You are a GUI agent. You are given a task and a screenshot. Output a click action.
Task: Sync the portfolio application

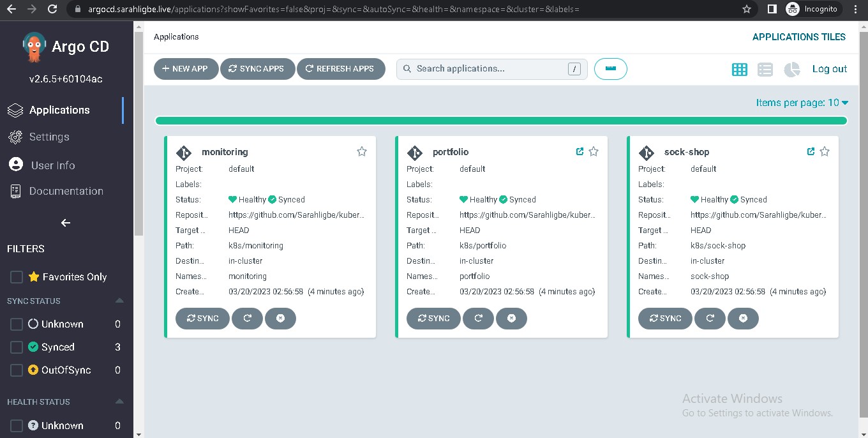coord(433,319)
